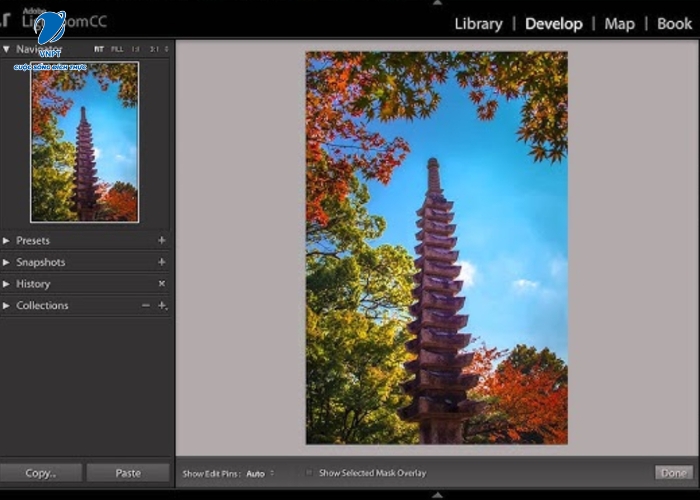The height and width of the screenshot is (500, 700).
Task: Open Navigator zoom ratio dropdown arrows
Action: pos(167,49)
